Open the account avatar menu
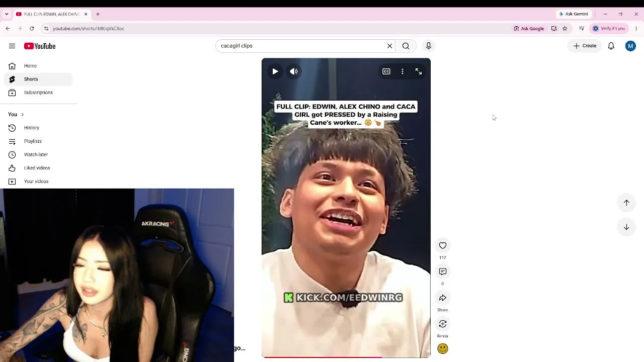 point(630,46)
